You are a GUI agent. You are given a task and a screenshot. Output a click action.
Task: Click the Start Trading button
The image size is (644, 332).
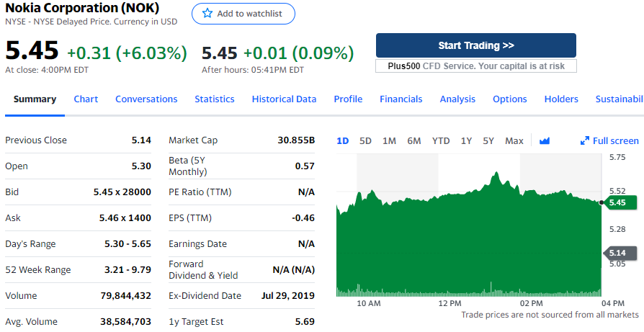pos(475,45)
